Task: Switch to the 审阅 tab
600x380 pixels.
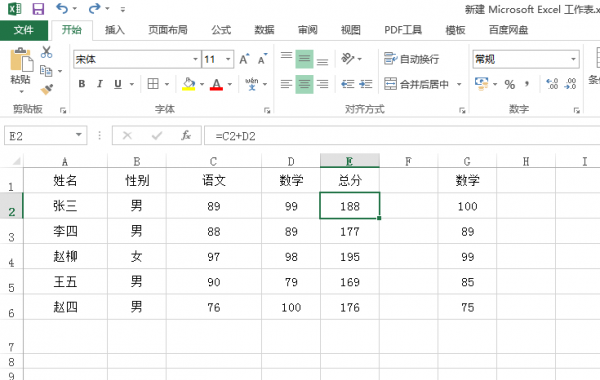Action: coord(307,30)
